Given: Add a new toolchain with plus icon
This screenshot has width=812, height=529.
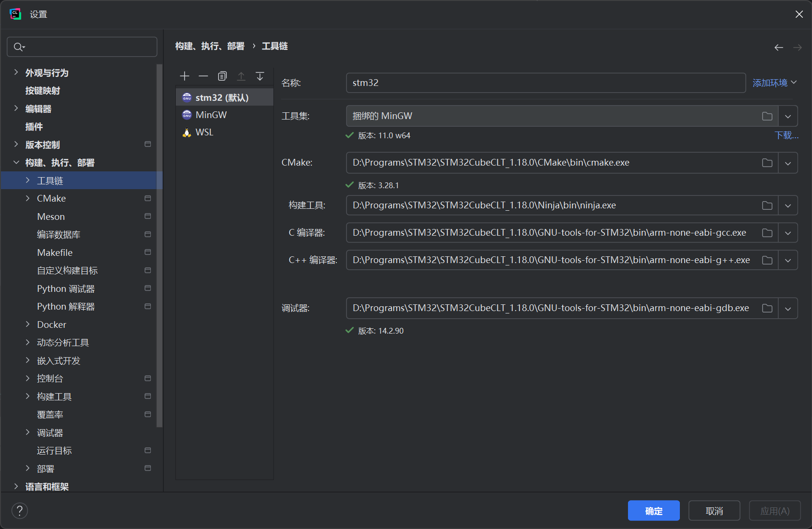Looking at the screenshot, I should pos(185,76).
